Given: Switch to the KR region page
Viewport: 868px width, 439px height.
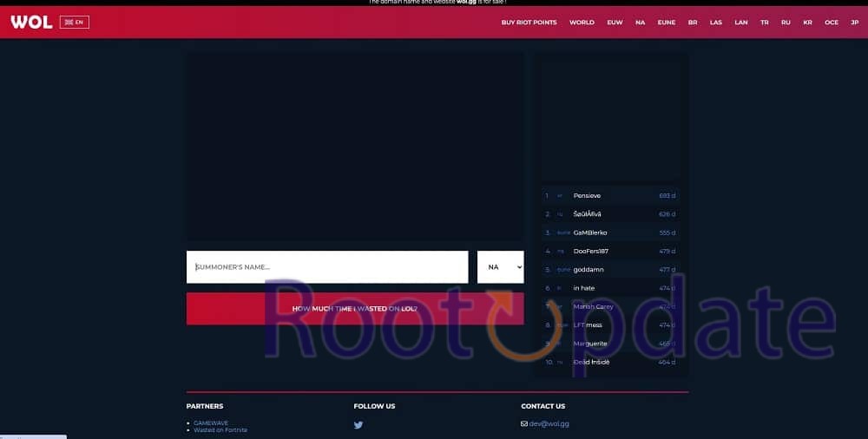Looking at the screenshot, I should [807, 23].
